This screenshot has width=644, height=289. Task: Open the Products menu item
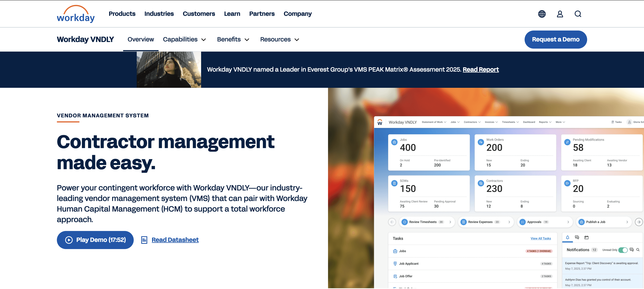122,14
